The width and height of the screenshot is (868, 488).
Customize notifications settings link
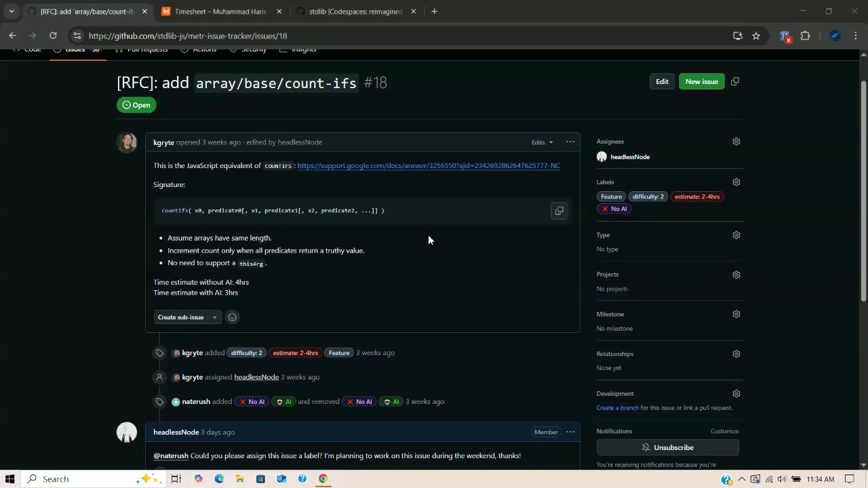pyautogui.click(x=724, y=431)
